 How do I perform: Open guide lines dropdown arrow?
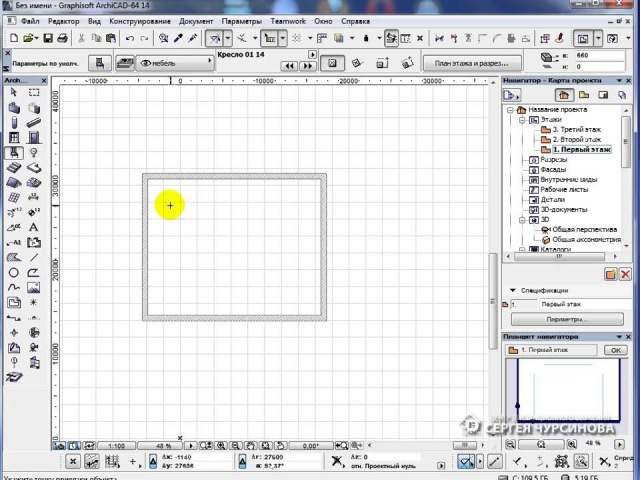228,39
